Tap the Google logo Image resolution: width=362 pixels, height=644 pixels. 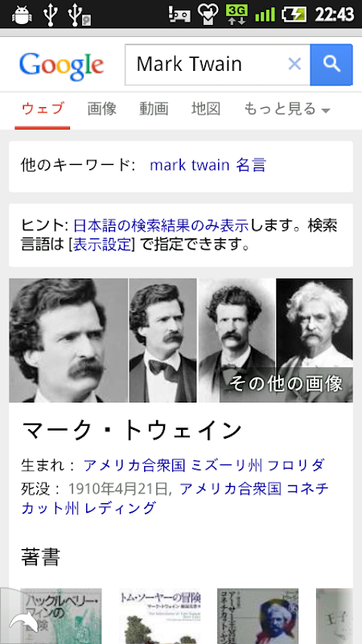pyautogui.click(x=62, y=67)
